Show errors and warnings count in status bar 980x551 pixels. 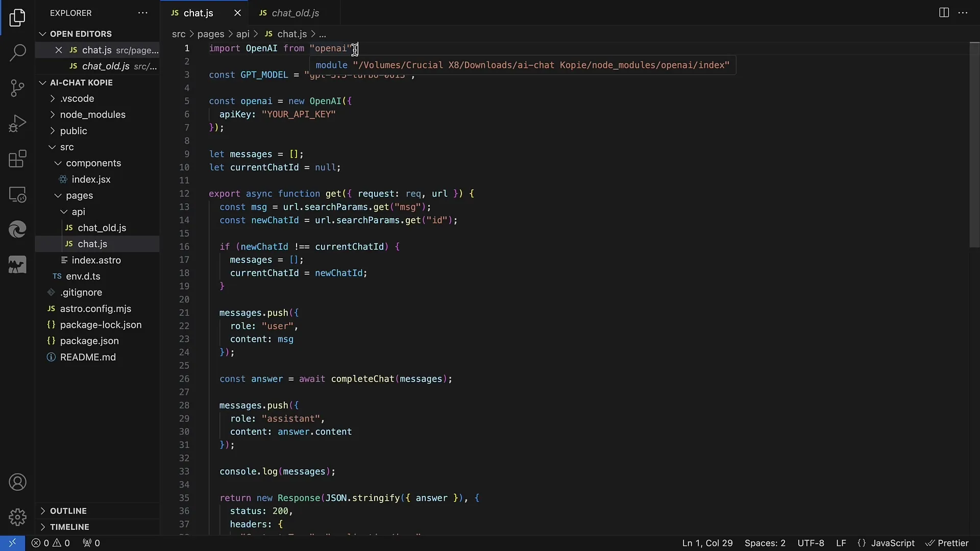tap(51, 543)
